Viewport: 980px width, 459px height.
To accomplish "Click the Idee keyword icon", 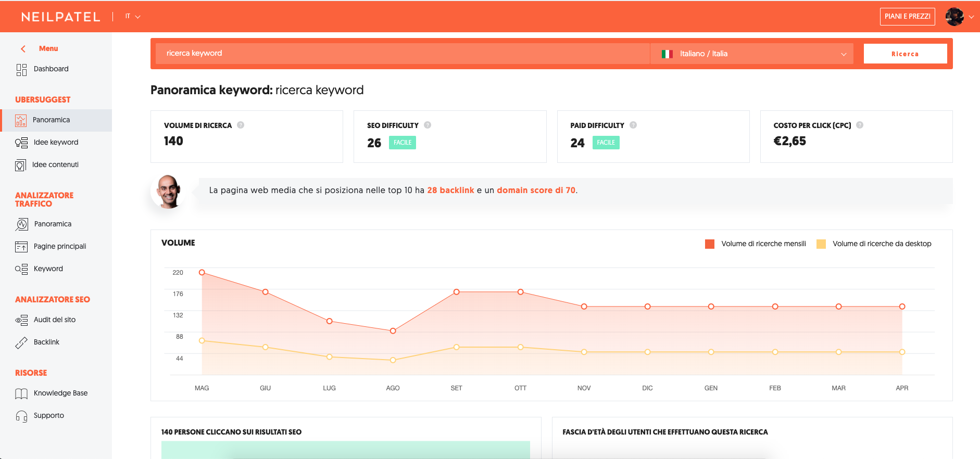I will tap(21, 143).
